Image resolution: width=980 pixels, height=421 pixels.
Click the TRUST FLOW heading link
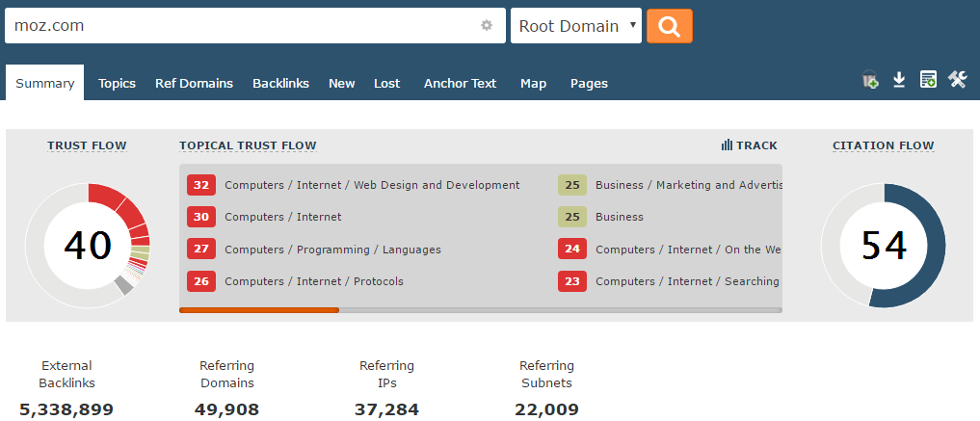(87, 145)
